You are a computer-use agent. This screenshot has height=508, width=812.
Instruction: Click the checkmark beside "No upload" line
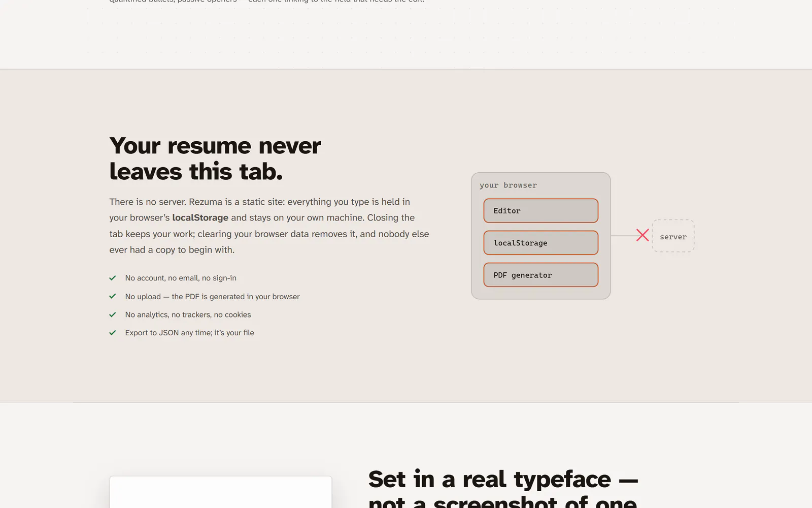click(x=113, y=296)
